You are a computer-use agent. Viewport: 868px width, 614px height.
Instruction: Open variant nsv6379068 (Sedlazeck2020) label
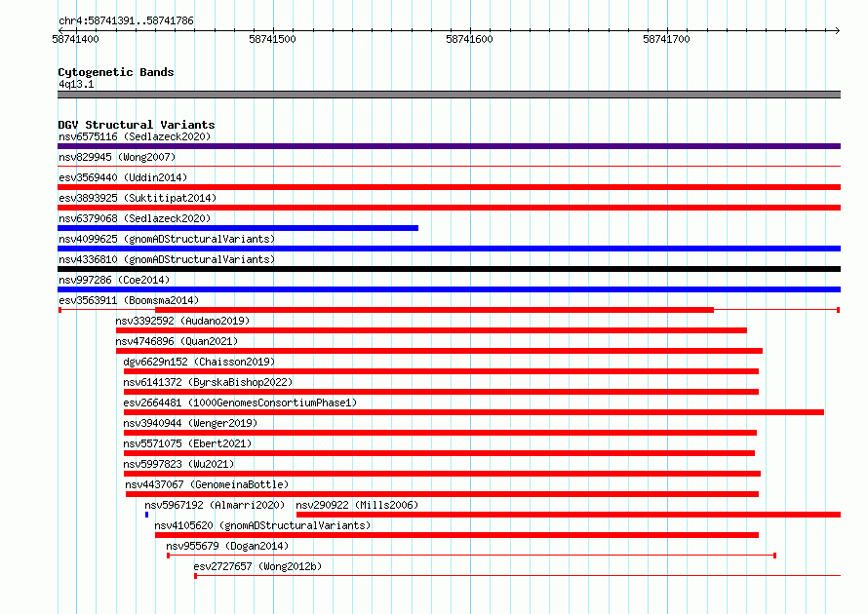[135, 218]
